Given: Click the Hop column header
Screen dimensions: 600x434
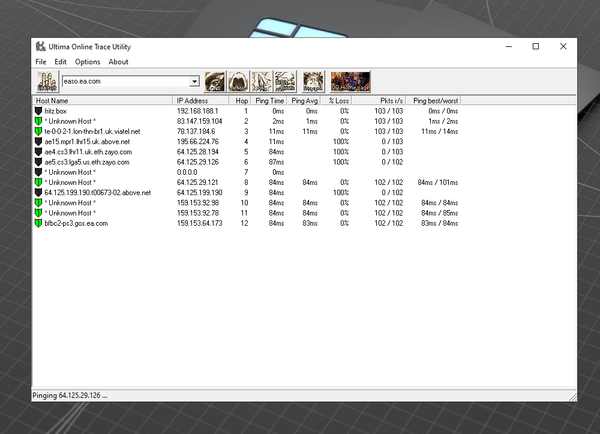Looking at the screenshot, I should pyautogui.click(x=240, y=101).
